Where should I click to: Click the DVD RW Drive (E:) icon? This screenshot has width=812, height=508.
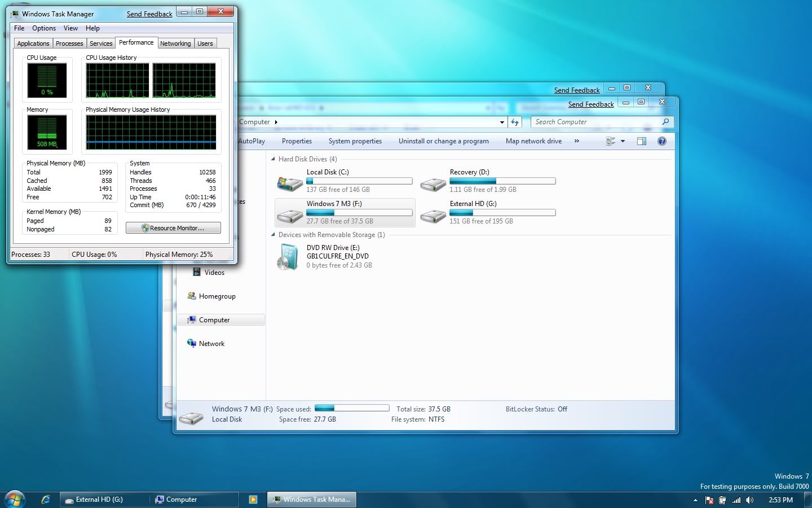click(x=288, y=257)
